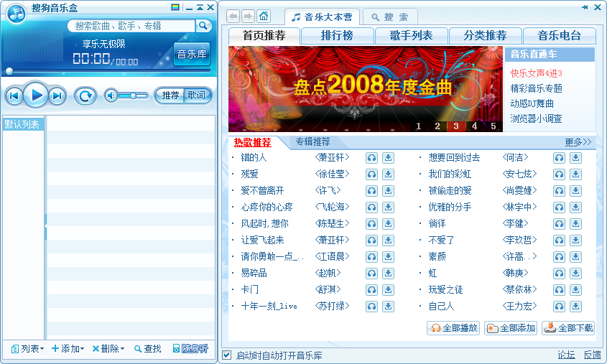Toggle 启动时自动打开音乐库 checkbox
Image resolution: width=607 pixels, height=364 pixels.
(x=227, y=355)
